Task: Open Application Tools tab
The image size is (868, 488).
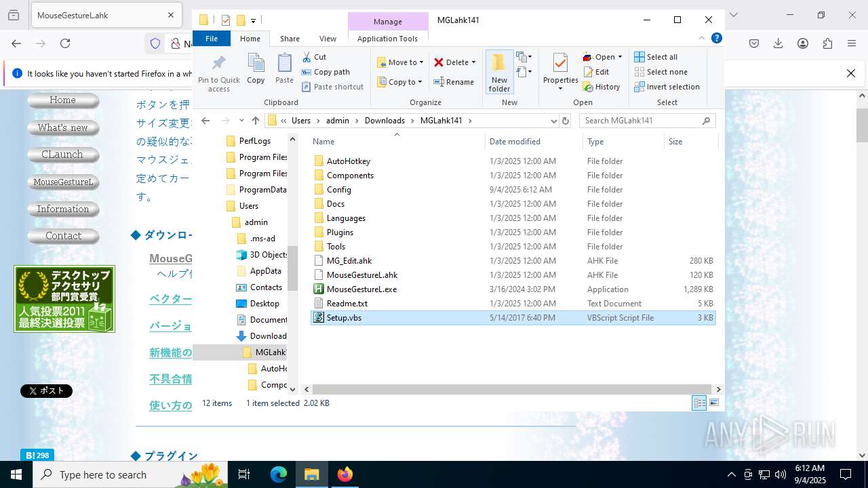Action: point(387,39)
